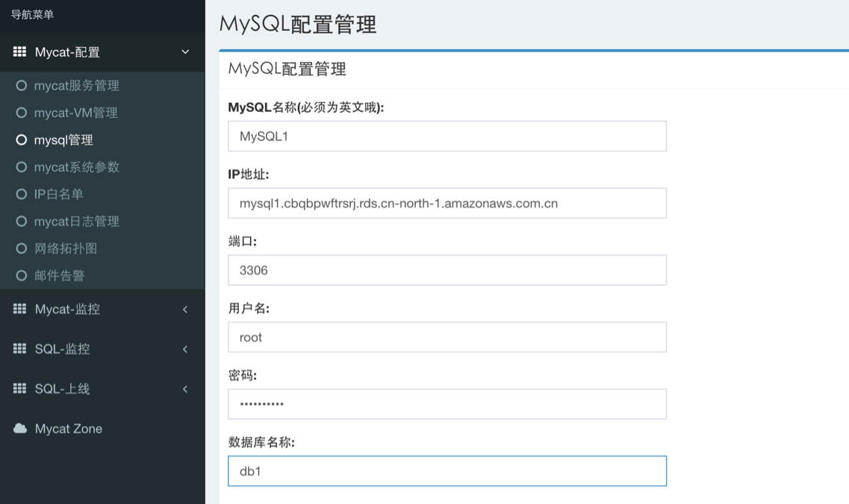
Task: Open the SQL-上线 section label
Action: click(x=62, y=389)
